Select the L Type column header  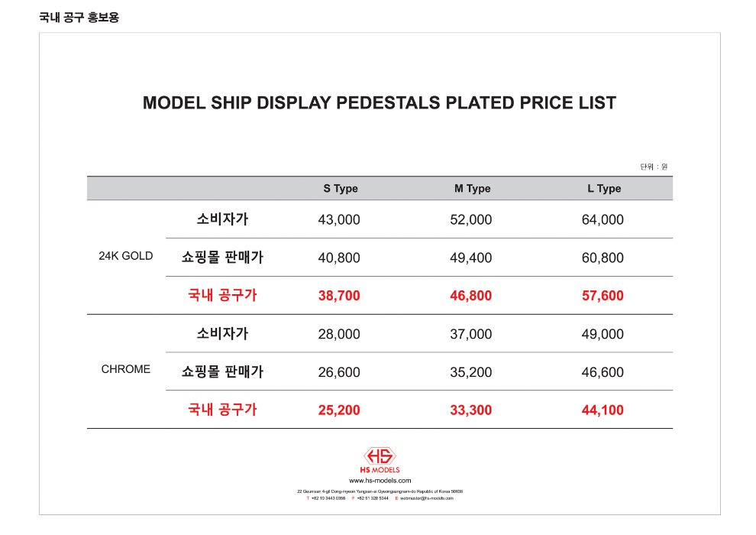pyautogui.click(x=604, y=189)
